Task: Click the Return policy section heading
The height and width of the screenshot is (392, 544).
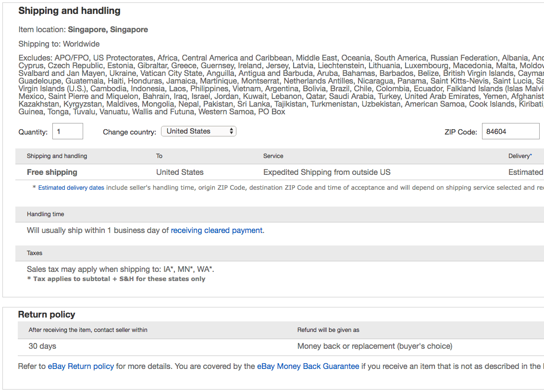Action: click(x=47, y=315)
